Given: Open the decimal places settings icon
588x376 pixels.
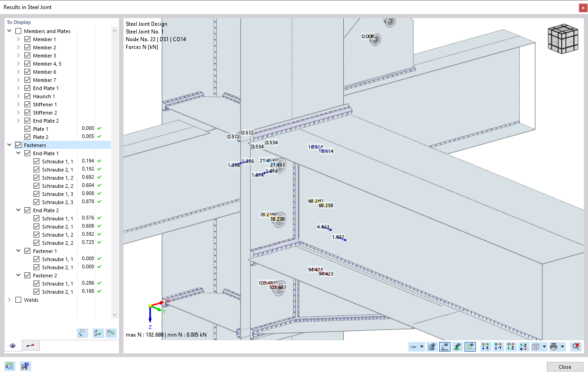Looking at the screenshot, I should (9, 366).
